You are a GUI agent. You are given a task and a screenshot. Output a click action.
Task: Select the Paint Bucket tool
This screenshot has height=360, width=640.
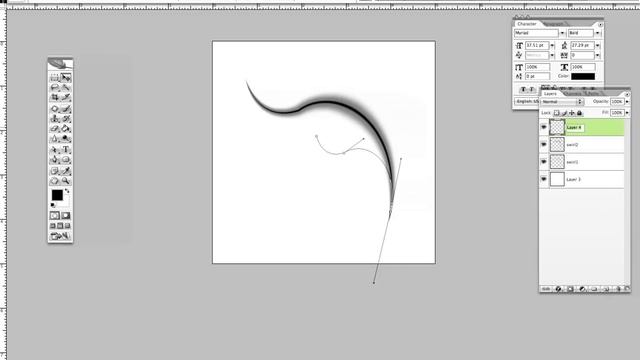click(x=66, y=129)
